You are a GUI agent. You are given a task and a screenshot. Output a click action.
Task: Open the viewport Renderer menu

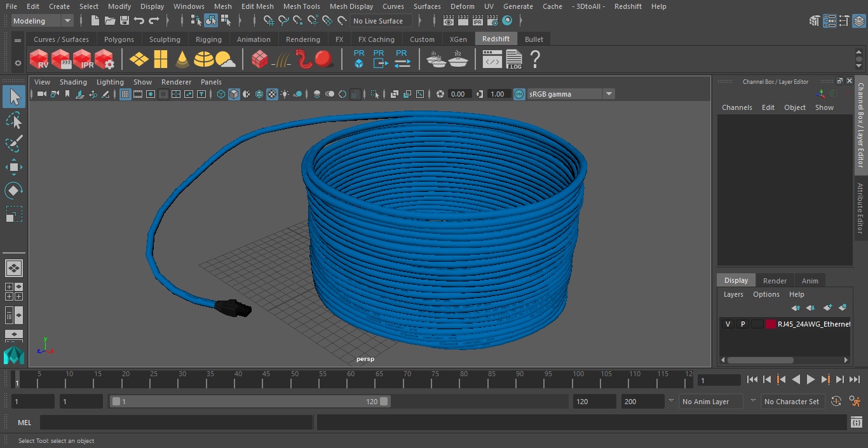click(176, 82)
